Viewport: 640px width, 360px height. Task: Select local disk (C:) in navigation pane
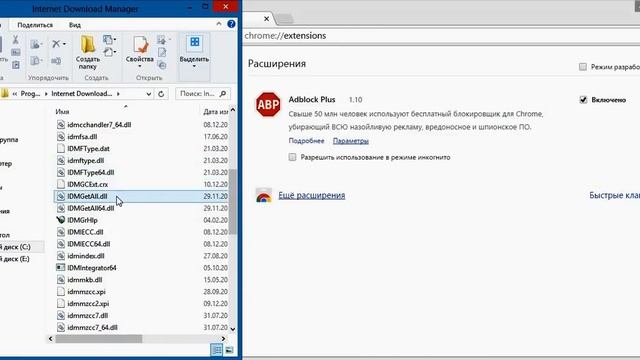(x=16, y=247)
